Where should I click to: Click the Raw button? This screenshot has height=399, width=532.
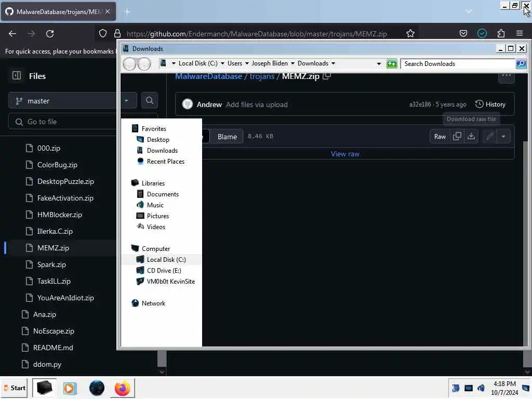[x=440, y=137]
